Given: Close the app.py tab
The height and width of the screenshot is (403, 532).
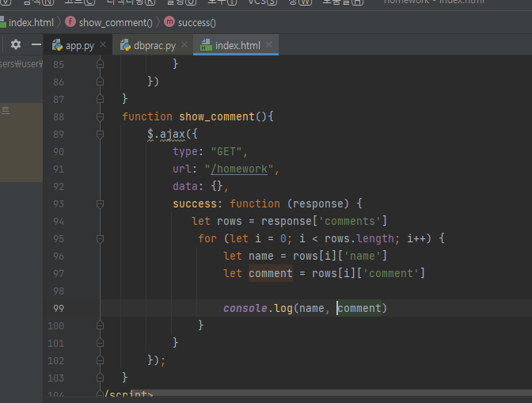Looking at the screenshot, I should coord(103,44).
